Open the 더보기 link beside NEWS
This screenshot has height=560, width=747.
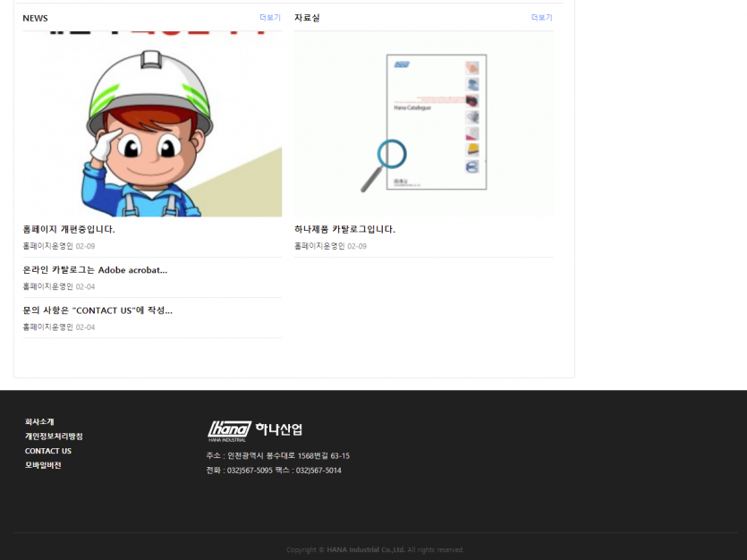(x=269, y=18)
